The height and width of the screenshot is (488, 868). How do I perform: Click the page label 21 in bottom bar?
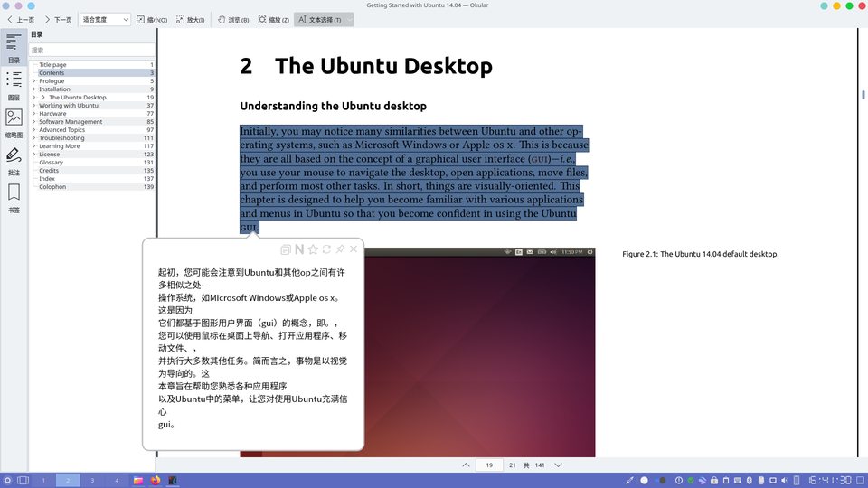coord(512,465)
